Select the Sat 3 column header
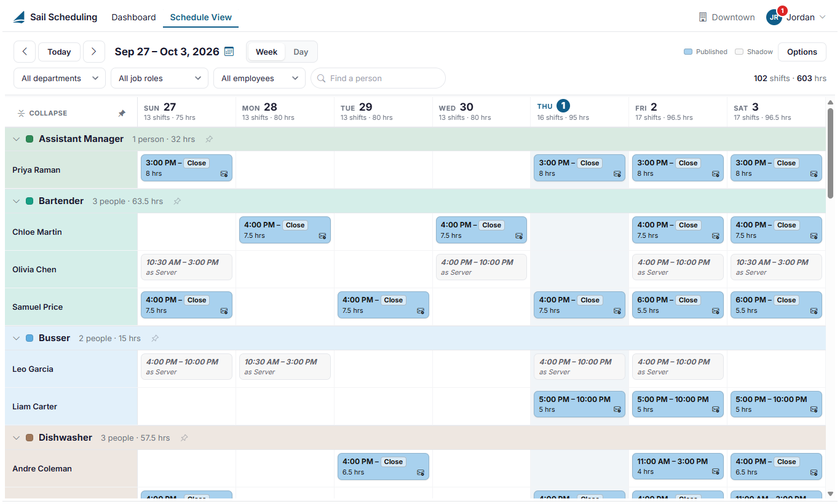 click(776, 111)
